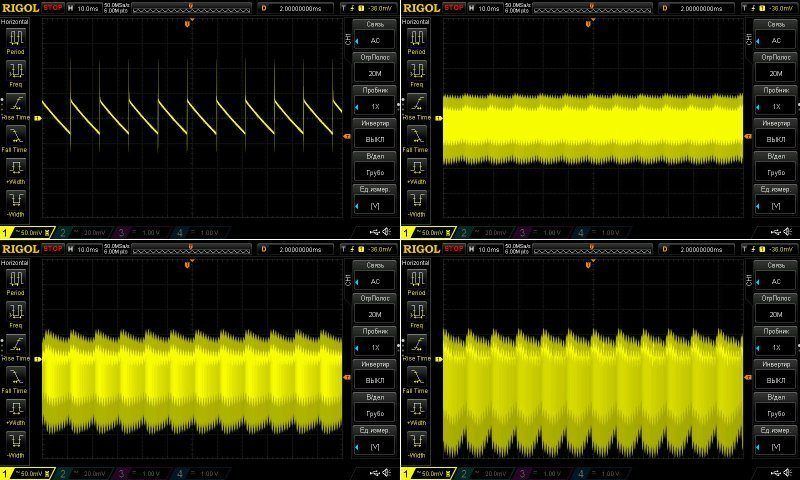Click USB status icon in top-left screen

pos(372,232)
